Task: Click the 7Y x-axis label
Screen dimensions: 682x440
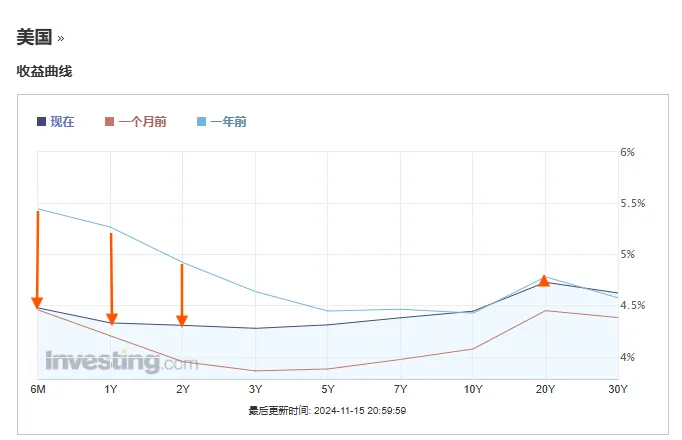Action: click(400, 389)
